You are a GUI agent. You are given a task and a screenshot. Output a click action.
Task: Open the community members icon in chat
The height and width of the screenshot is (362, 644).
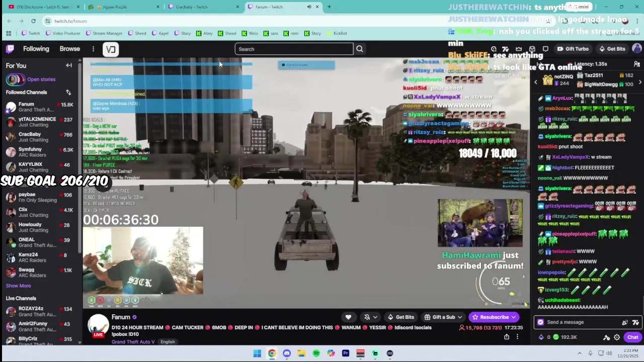(x=636, y=64)
